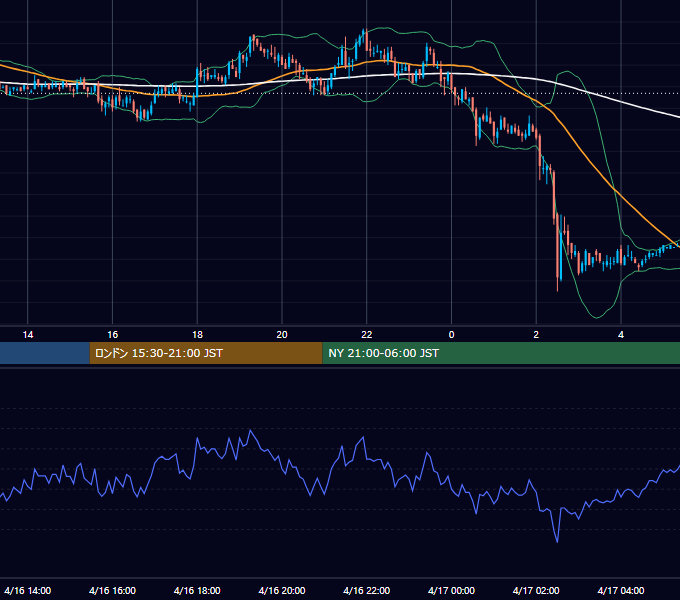This screenshot has height=600, width=680.
Task: Click the 4/17 04:00 date label
Action: coord(621,590)
